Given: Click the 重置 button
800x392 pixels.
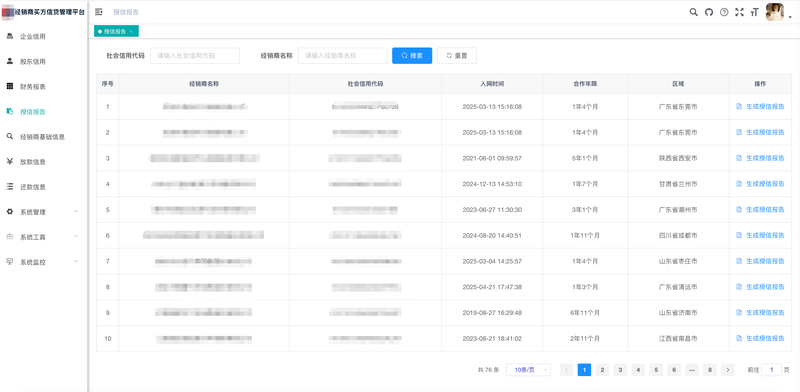Looking at the screenshot, I should (x=457, y=56).
